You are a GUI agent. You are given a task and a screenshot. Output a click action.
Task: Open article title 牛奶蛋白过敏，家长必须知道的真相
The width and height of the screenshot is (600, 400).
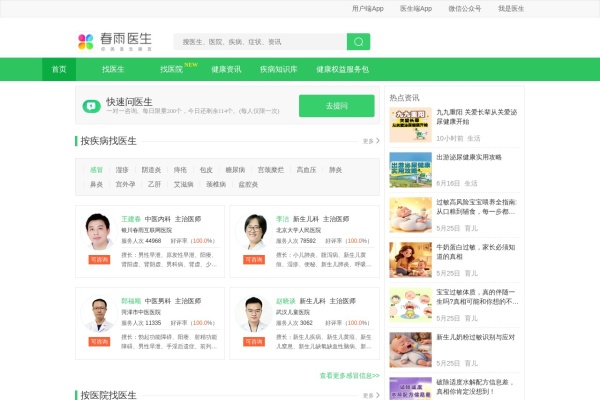point(476,252)
